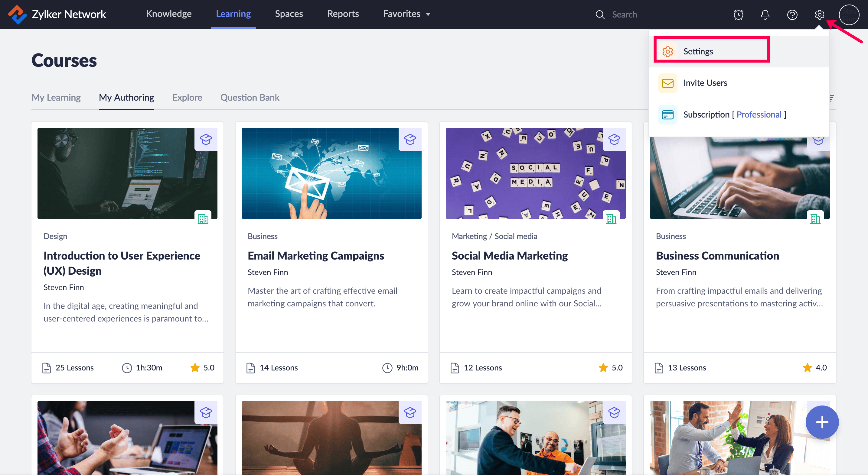Screen dimensions: 868x475
Task: Click organization building icon on Social Media card
Action: 611,219
